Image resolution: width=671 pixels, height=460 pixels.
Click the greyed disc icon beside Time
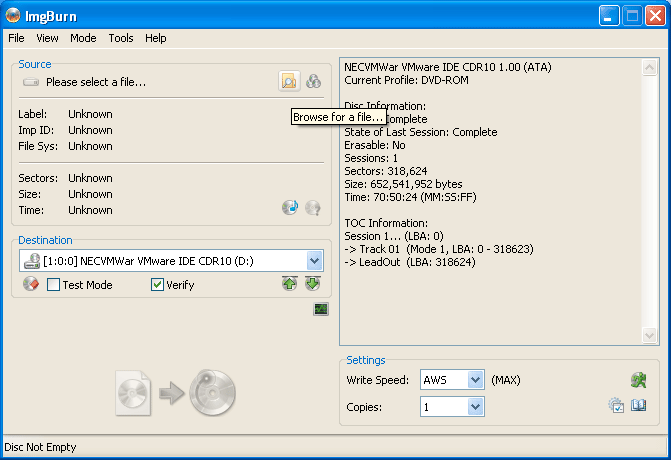(313, 208)
